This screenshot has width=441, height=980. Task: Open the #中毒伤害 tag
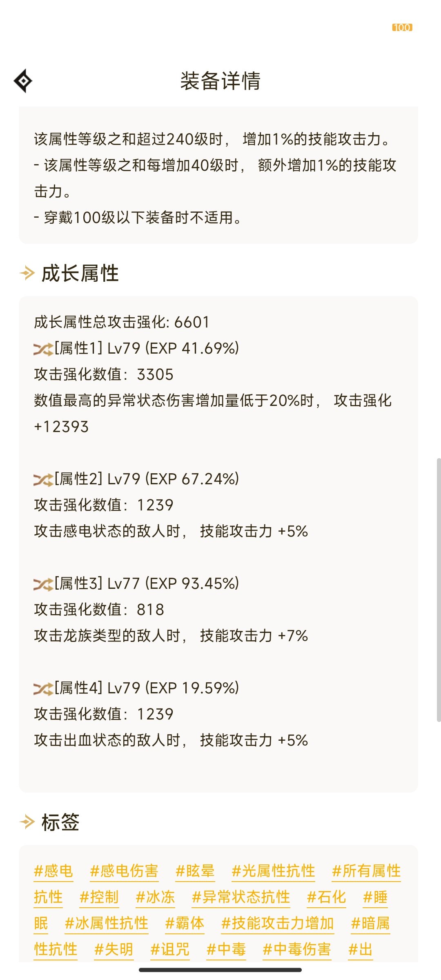(297, 949)
